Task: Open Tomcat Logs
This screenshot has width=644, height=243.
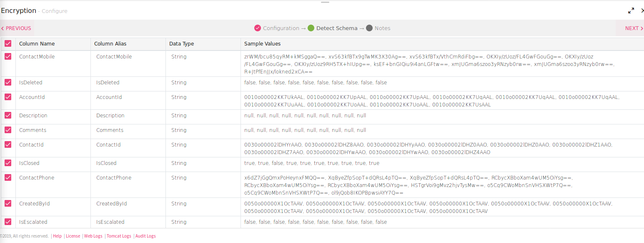Action: (x=119, y=236)
